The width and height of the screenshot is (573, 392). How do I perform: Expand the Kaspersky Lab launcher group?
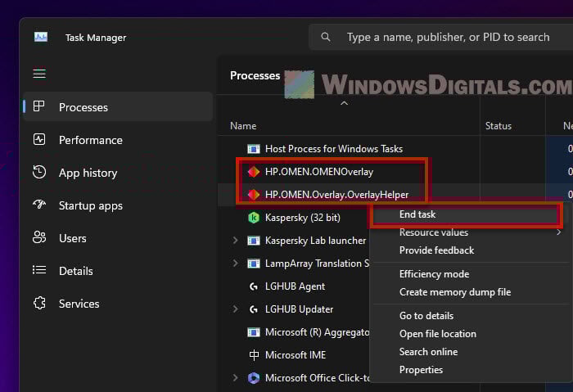tap(236, 241)
